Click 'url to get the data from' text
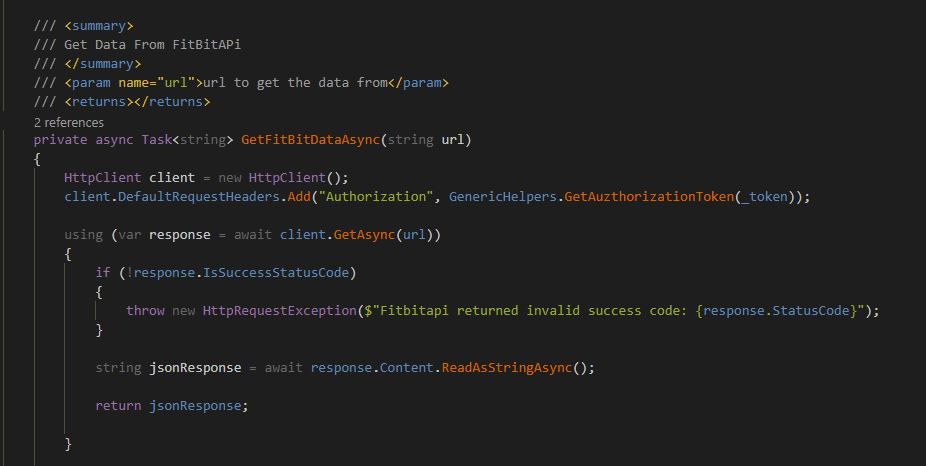Image resolution: width=926 pixels, height=466 pixels. point(295,83)
